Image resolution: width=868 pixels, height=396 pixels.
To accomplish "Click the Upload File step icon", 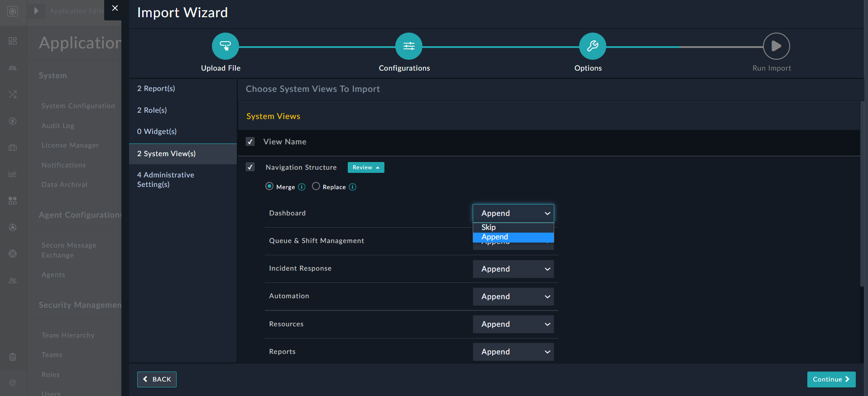I will pos(225,46).
